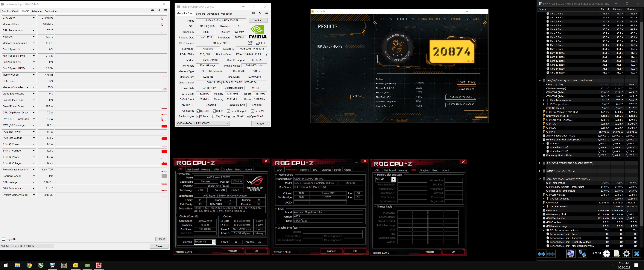Click the blue X icon in HWiNFO toolbar

(637, 254)
